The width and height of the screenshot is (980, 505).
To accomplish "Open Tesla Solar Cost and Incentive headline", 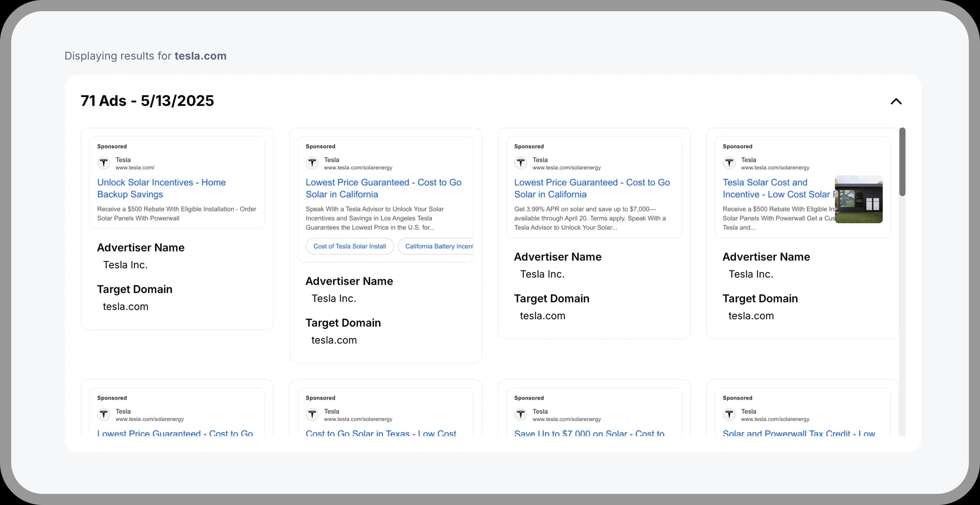I will [x=778, y=188].
